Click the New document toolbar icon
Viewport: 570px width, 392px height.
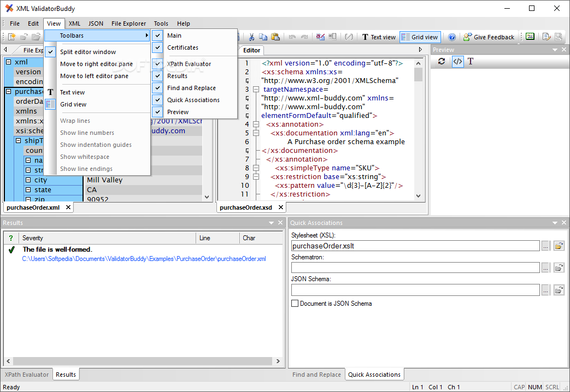(11, 37)
